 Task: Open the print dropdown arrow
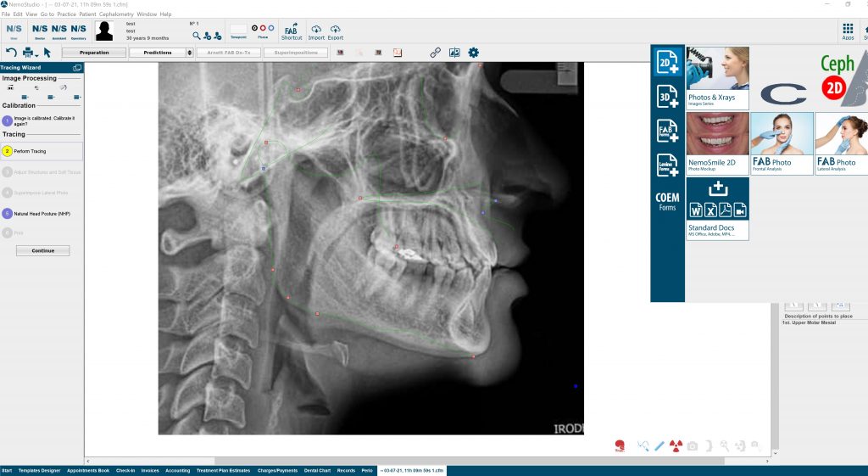(x=38, y=53)
